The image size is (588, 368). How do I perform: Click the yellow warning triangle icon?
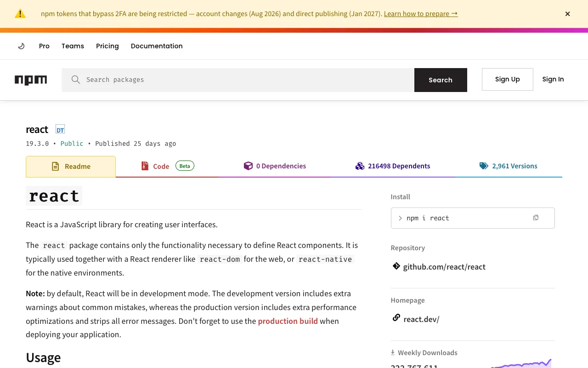20,14
